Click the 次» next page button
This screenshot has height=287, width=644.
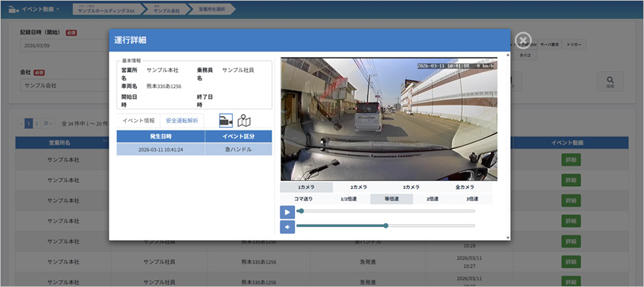(x=48, y=124)
